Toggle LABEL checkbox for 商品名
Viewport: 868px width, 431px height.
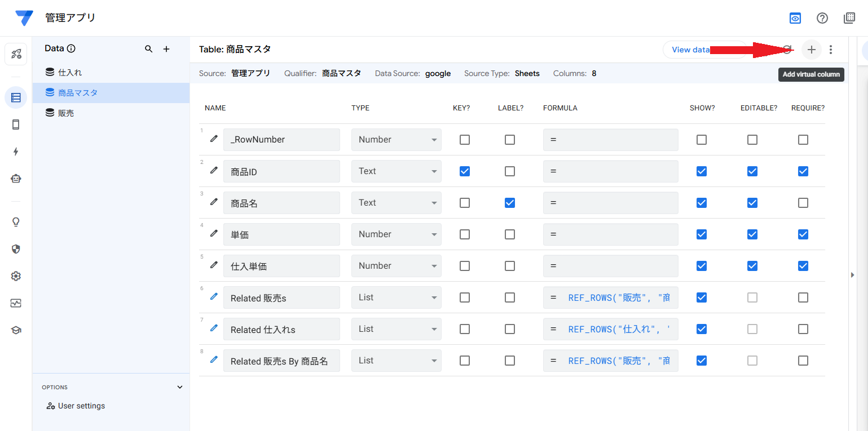click(x=510, y=203)
